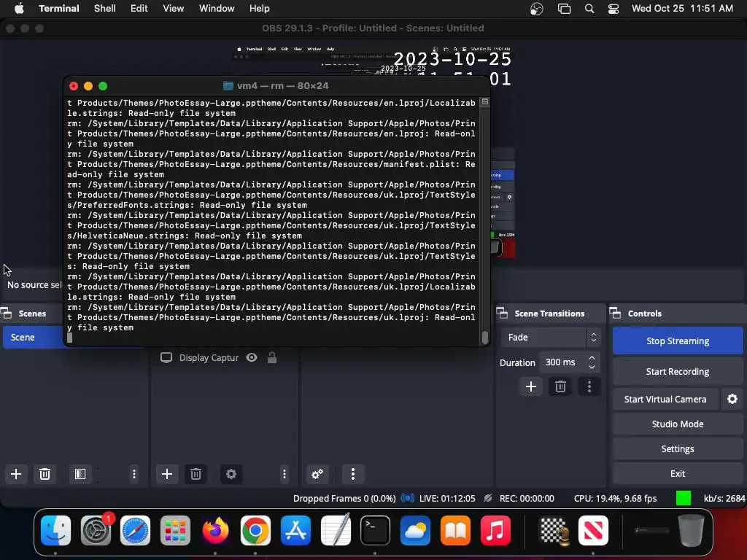This screenshot has width=747, height=560.
Task: Toggle visibility eye of Display Capture source
Action: click(x=252, y=357)
